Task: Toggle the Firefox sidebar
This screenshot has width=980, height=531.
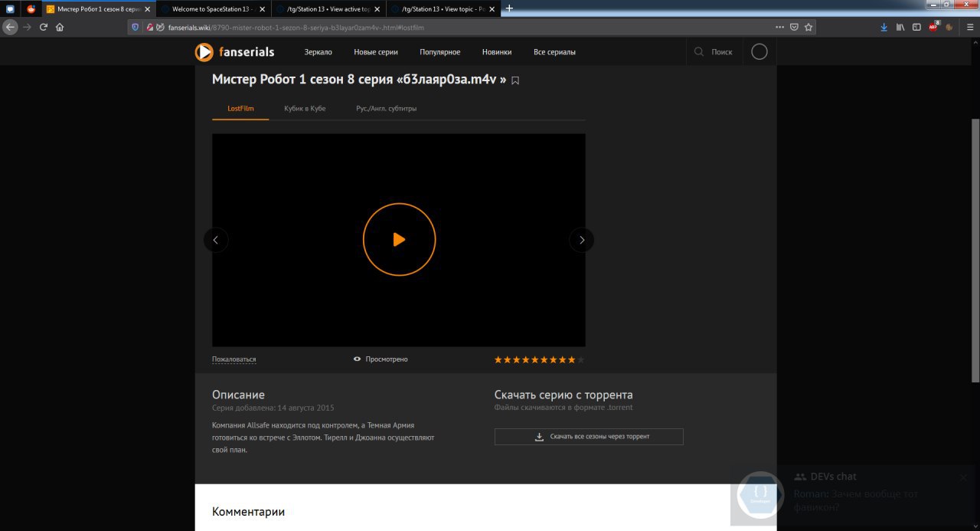Action: coord(916,27)
